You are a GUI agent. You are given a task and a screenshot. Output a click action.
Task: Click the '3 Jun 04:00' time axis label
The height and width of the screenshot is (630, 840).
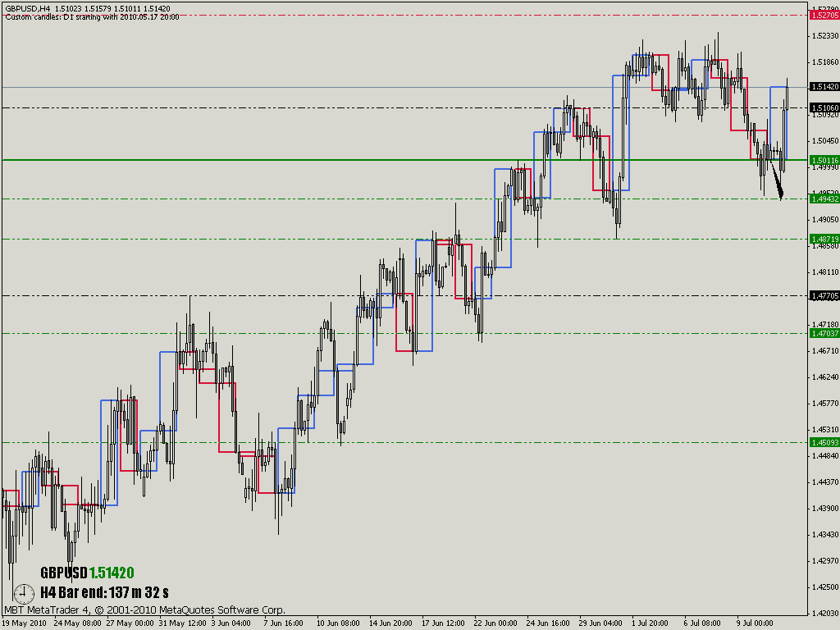pyautogui.click(x=231, y=623)
